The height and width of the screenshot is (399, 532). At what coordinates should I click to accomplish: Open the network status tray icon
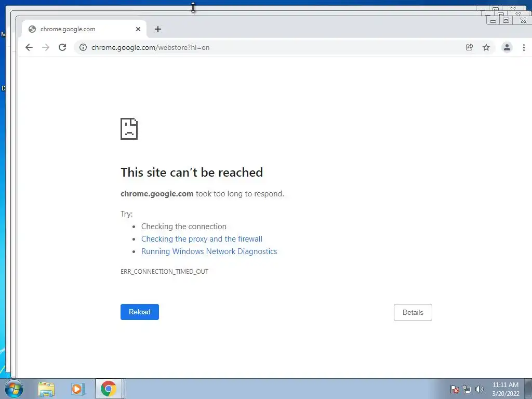coord(467,389)
